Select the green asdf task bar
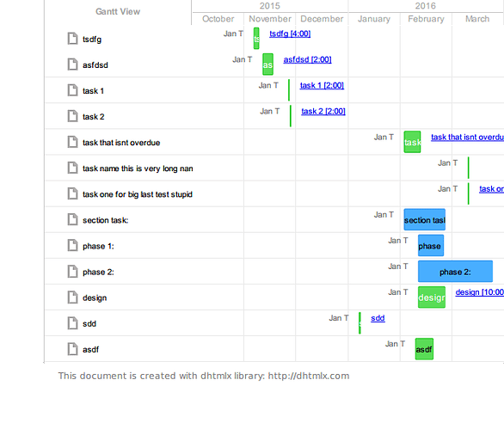 (424, 349)
